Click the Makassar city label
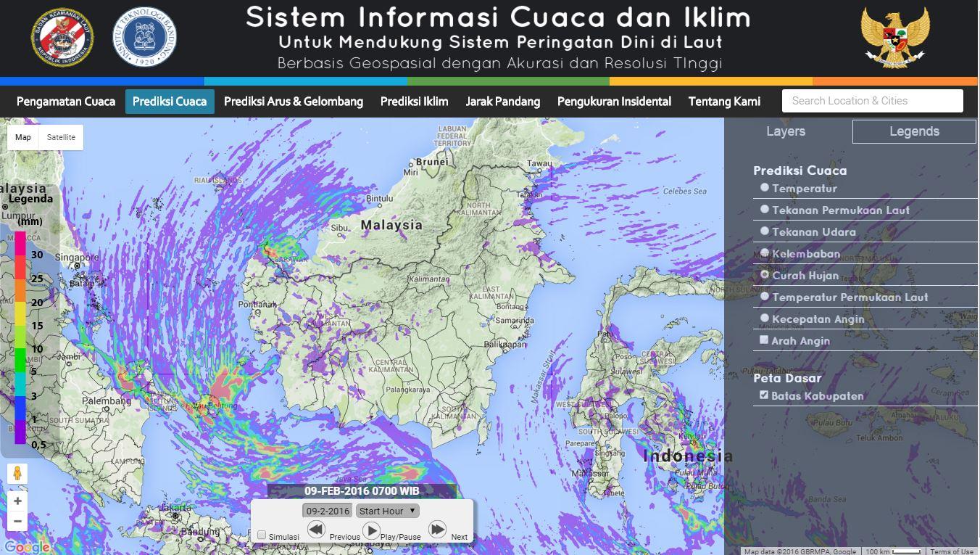This screenshot has height=555, width=980. coord(589,473)
